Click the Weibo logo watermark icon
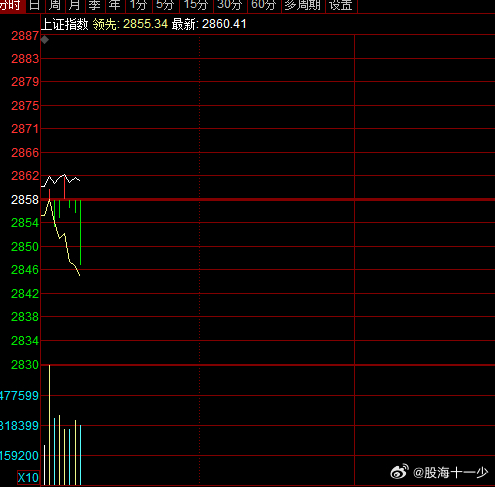Screen dimensions: 495x487 click(x=399, y=472)
